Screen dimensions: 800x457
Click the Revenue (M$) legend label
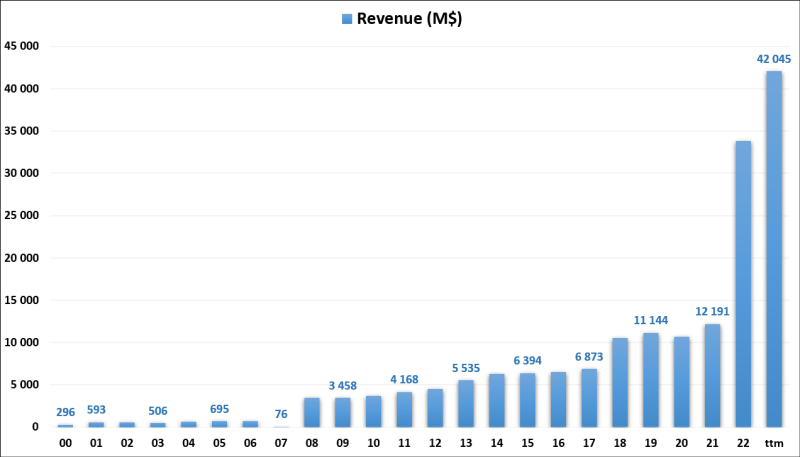click(409, 19)
